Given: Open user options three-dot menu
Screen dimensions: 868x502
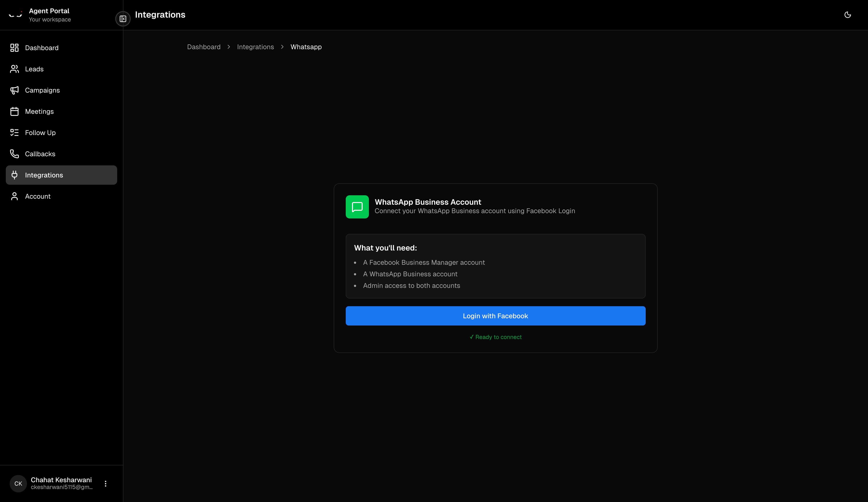Looking at the screenshot, I should [105, 483].
